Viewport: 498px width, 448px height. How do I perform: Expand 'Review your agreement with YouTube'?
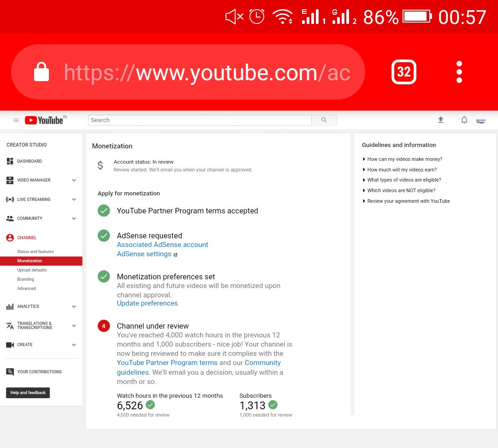click(x=406, y=201)
